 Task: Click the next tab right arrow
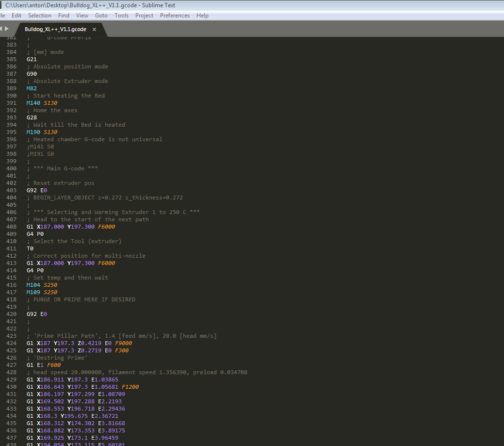tap(7, 29)
